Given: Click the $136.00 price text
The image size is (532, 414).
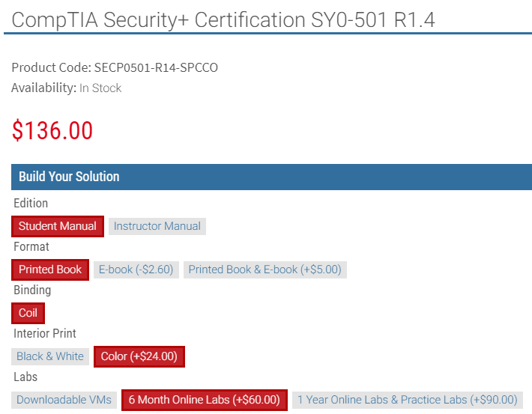Looking at the screenshot, I should coord(52,130).
